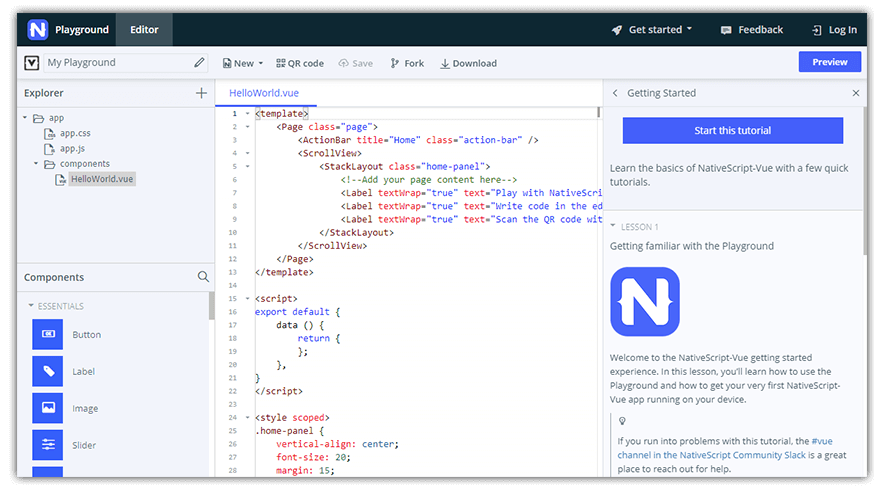Fold the template block at line 1
The image size is (883, 494).
[247, 113]
